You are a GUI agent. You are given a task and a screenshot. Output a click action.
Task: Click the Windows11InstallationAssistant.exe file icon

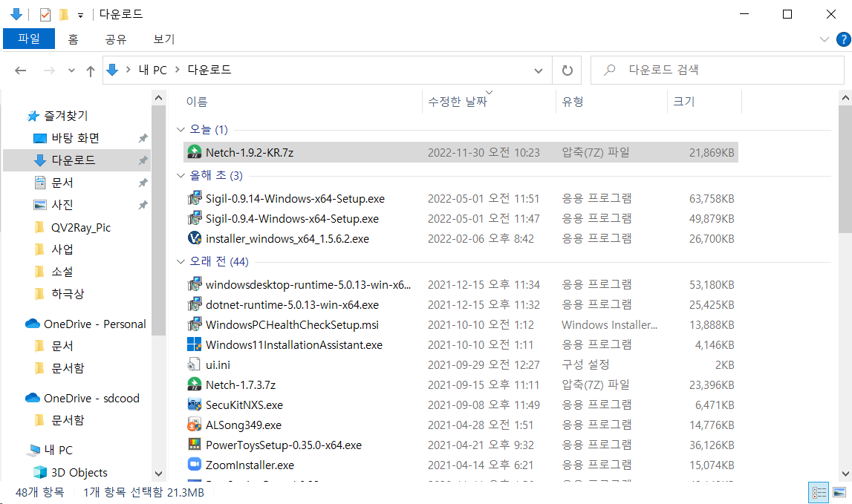click(194, 345)
